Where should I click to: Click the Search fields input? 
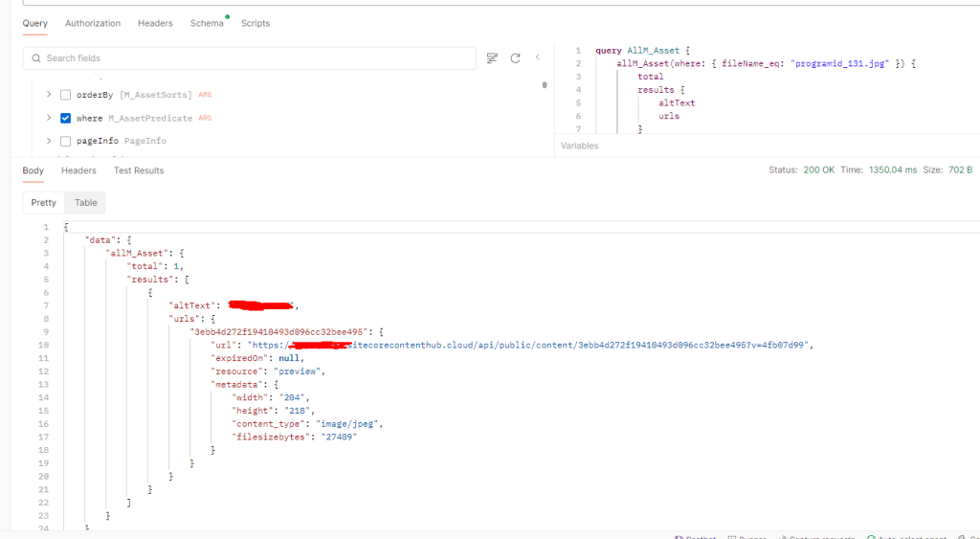(250, 58)
